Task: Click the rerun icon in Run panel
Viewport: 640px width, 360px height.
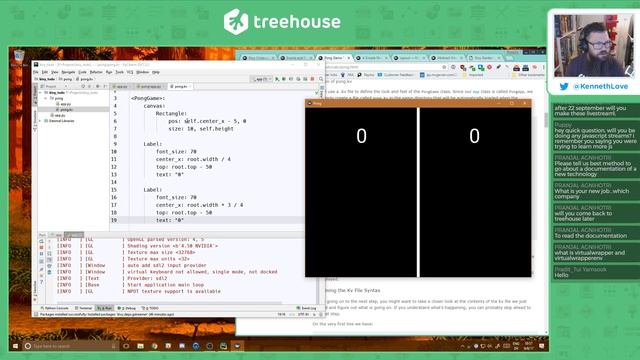Action: 41,241
